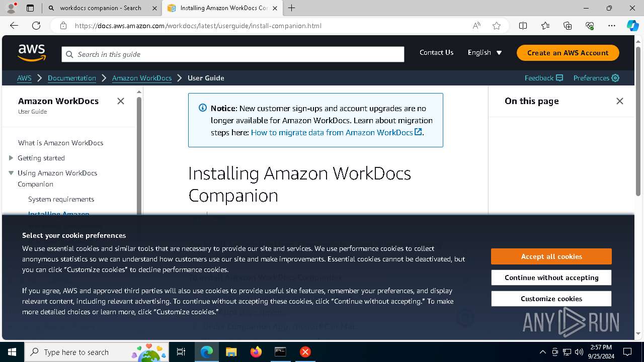Image resolution: width=644 pixels, height=362 pixels.
Task: Open the terminal app in taskbar
Action: coord(280,352)
